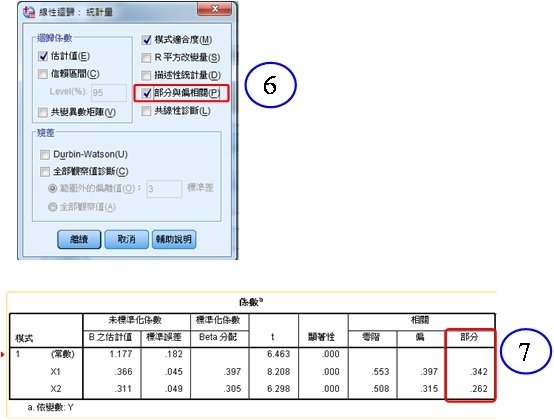Screen dimensions: 554x420
Task: Click the 繼續 button
Action: (79, 239)
